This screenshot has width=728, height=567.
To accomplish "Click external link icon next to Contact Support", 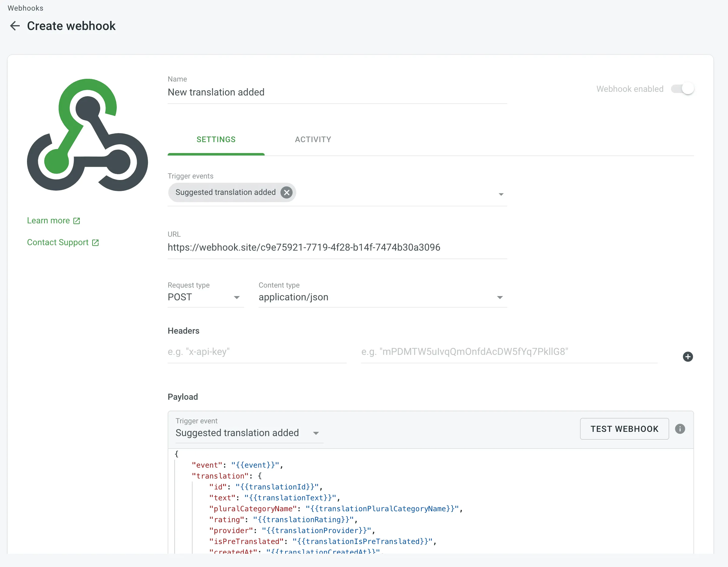I will point(96,242).
